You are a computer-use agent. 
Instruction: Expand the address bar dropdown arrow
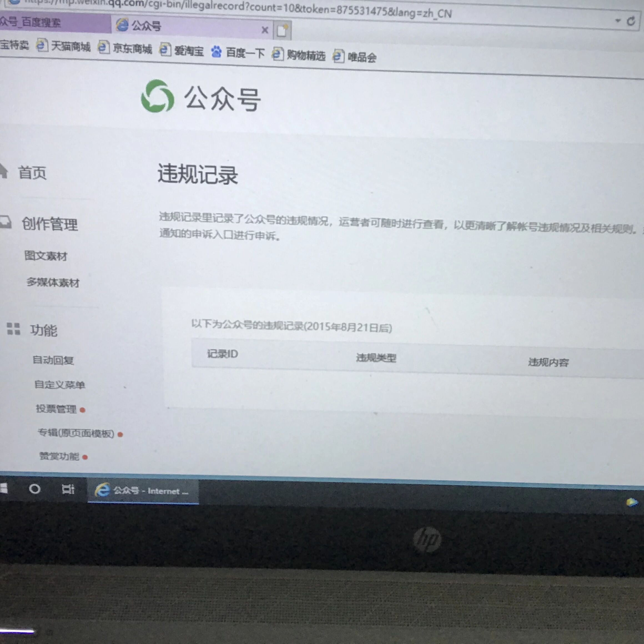click(618, 20)
